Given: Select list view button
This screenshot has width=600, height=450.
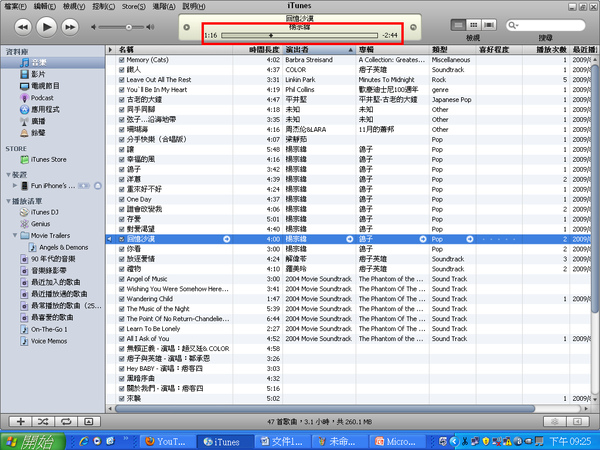Looking at the screenshot, I should click(458, 25).
